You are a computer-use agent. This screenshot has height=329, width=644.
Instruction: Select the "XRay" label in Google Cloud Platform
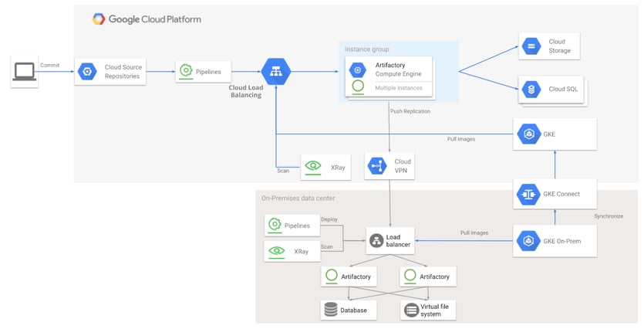pyautogui.click(x=338, y=168)
